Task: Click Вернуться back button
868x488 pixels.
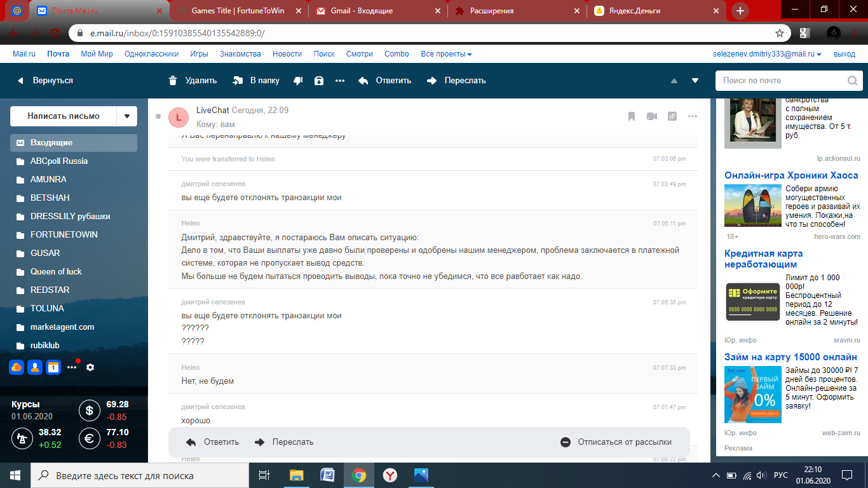Action: coord(44,81)
